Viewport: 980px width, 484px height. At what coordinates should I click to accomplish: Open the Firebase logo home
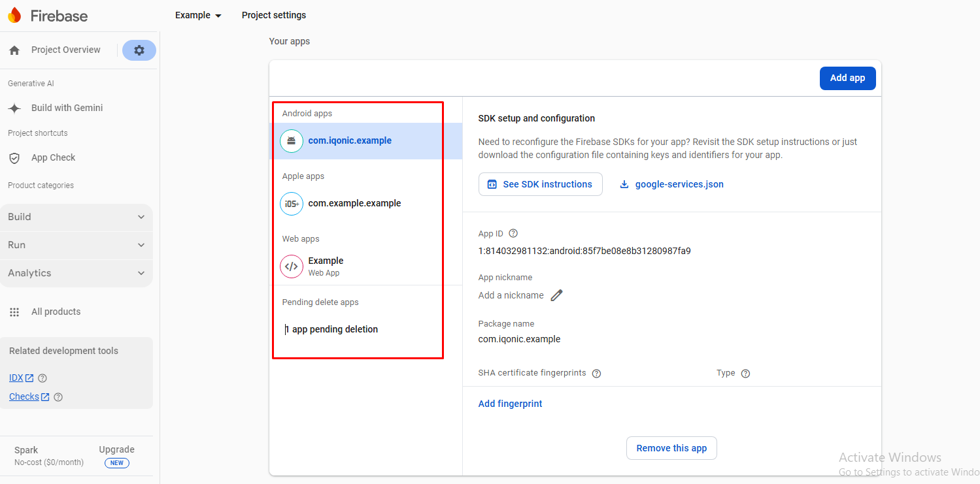point(47,16)
